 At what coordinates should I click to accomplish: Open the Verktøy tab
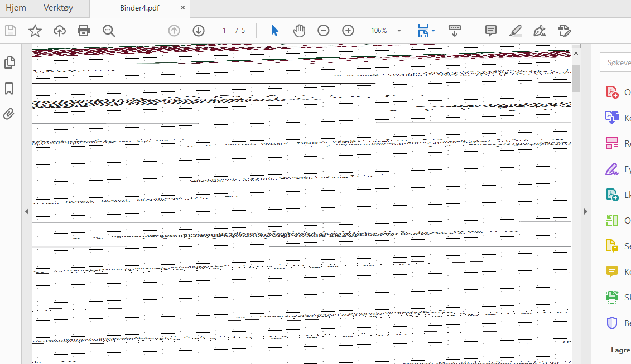point(57,8)
